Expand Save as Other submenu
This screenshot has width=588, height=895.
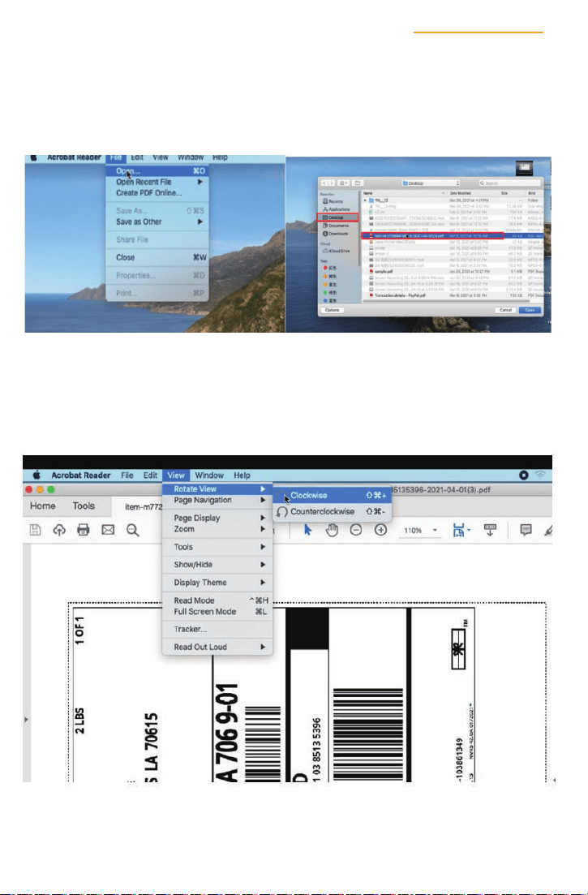pos(157,222)
